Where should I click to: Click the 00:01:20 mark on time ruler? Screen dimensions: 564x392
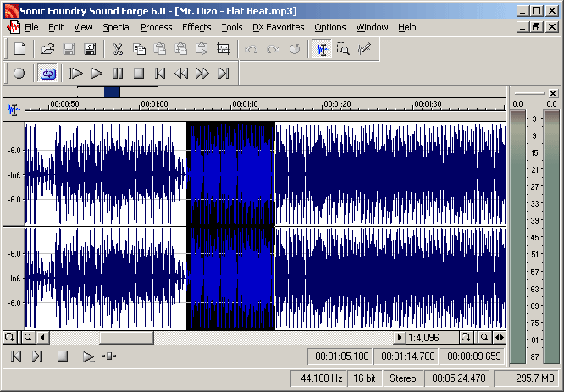337,104
